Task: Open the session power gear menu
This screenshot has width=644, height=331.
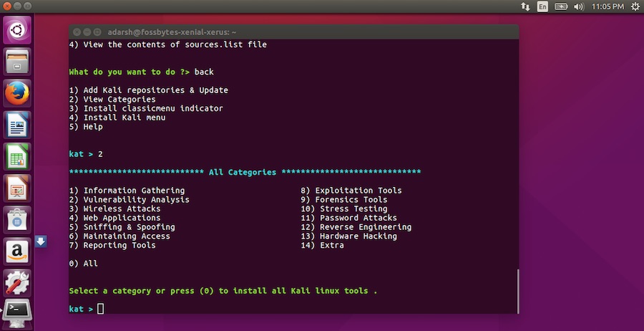Action: (635, 6)
